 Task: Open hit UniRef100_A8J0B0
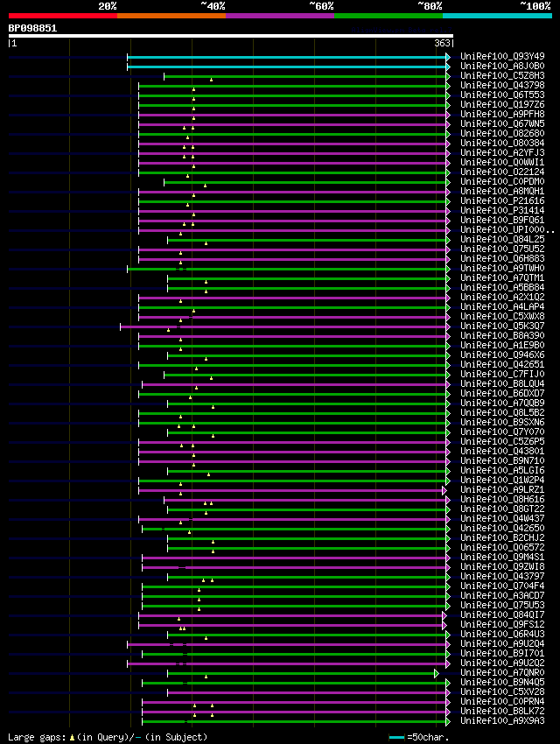click(502, 66)
